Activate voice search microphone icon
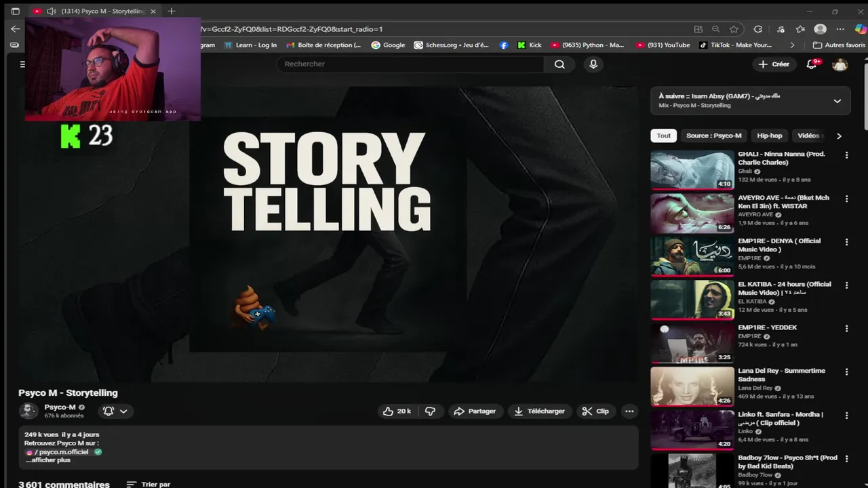The width and height of the screenshot is (868, 488). (593, 64)
